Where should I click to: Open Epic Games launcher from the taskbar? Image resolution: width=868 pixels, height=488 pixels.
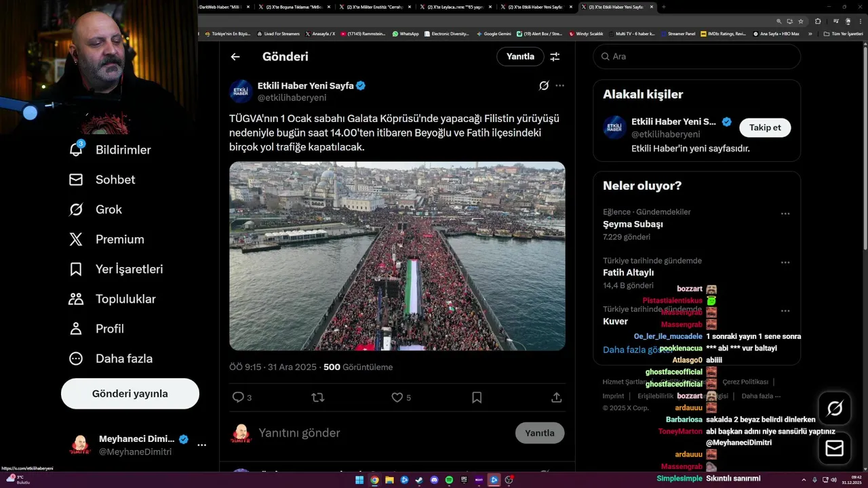[x=464, y=481]
